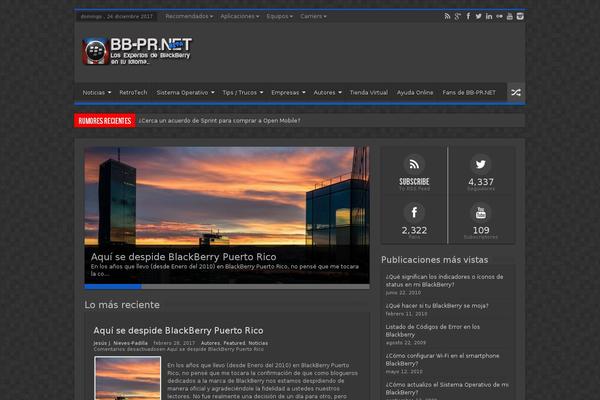Go to Fans de BB-PR.NET menu item
The height and width of the screenshot is (400, 600).
[469, 93]
